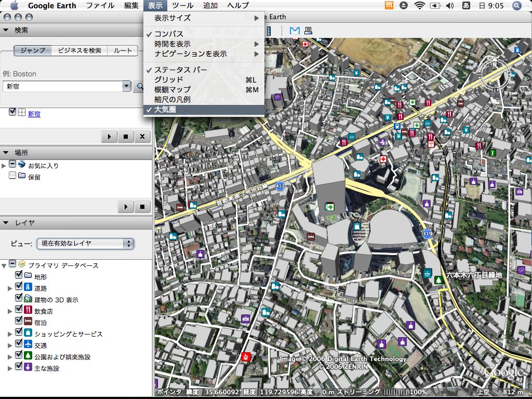Choose 概観マップ from the 表示 menu
This screenshot has height=399, width=532.
pos(204,89)
